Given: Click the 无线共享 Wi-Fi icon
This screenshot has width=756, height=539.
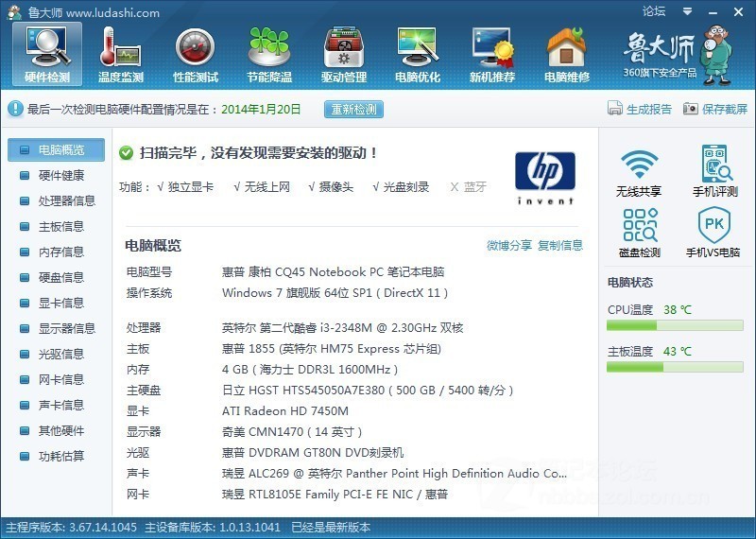Looking at the screenshot, I should [639, 165].
